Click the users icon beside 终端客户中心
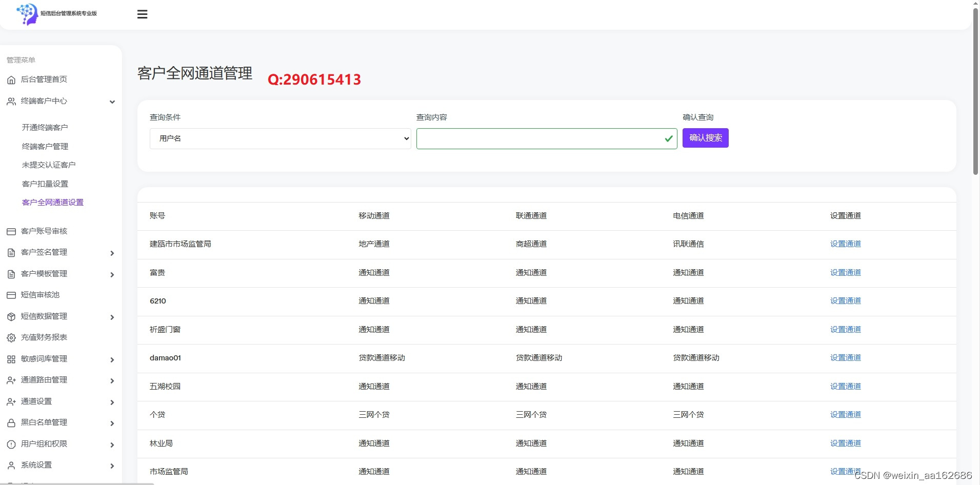980x485 pixels. coord(11,102)
